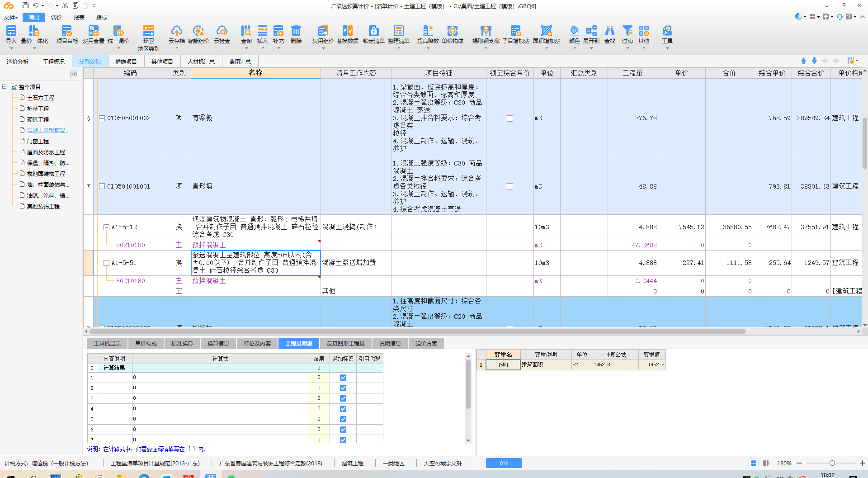Viewport: 868px width, 478px height.
Task: Select 土石方工程 in project tree
Action: click(40, 98)
